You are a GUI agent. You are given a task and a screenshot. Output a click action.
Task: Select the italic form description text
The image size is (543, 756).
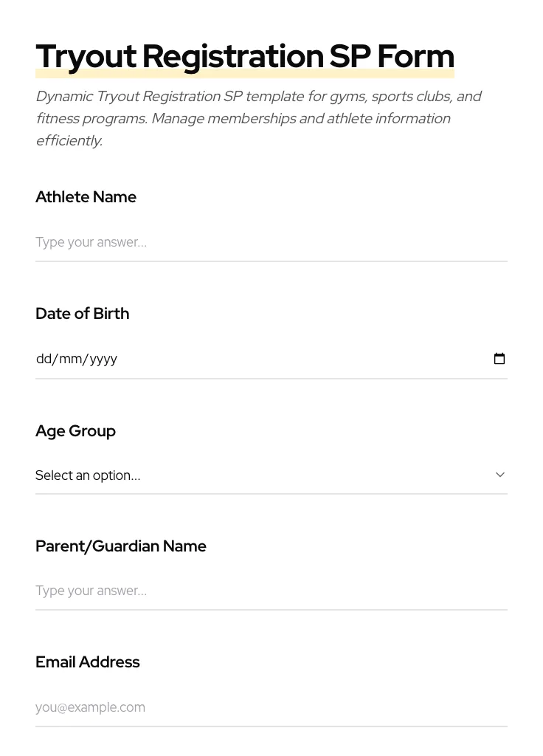coord(258,118)
